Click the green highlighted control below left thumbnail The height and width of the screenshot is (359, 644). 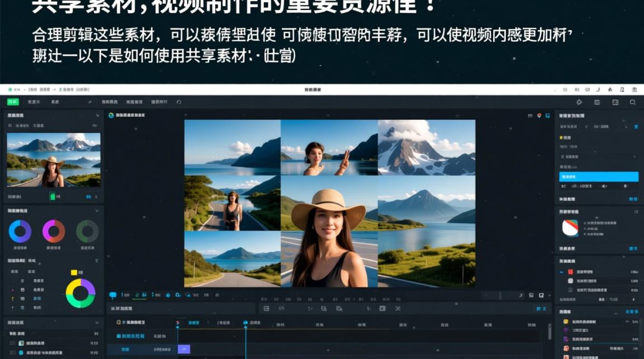(x=52, y=196)
